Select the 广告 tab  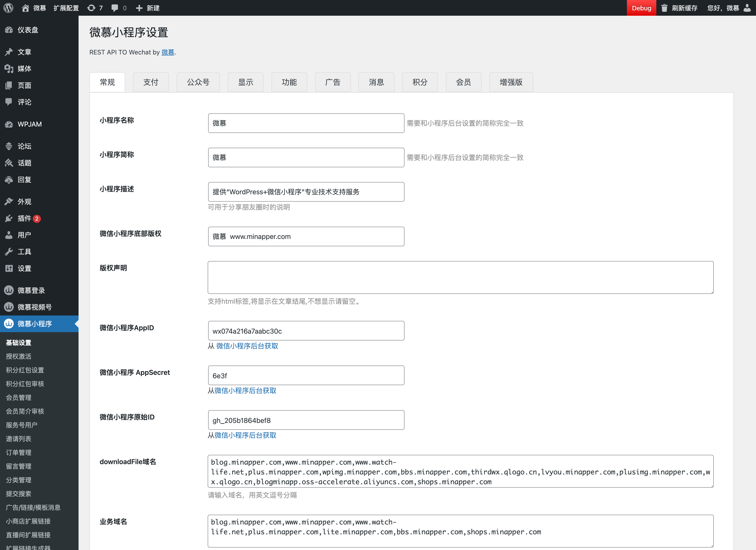coord(333,82)
